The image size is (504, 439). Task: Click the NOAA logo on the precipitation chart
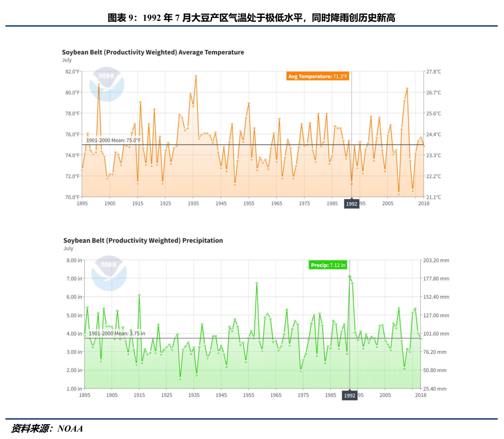pyautogui.click(x=109, y=273)
